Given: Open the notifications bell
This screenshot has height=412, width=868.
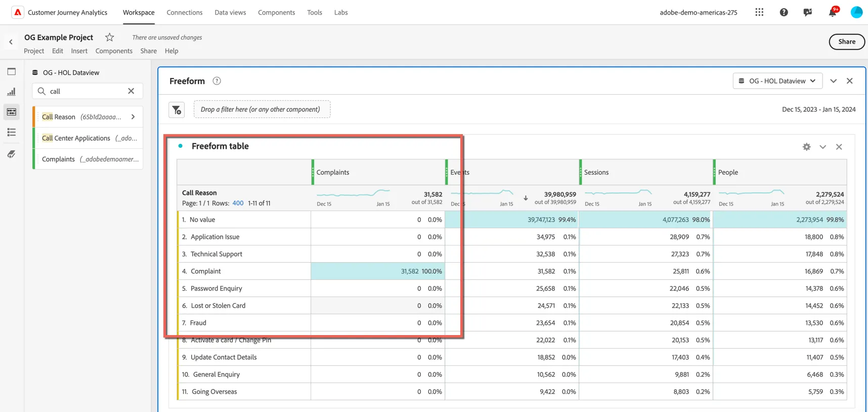Looking at the screenshot, I should (832, 12).
